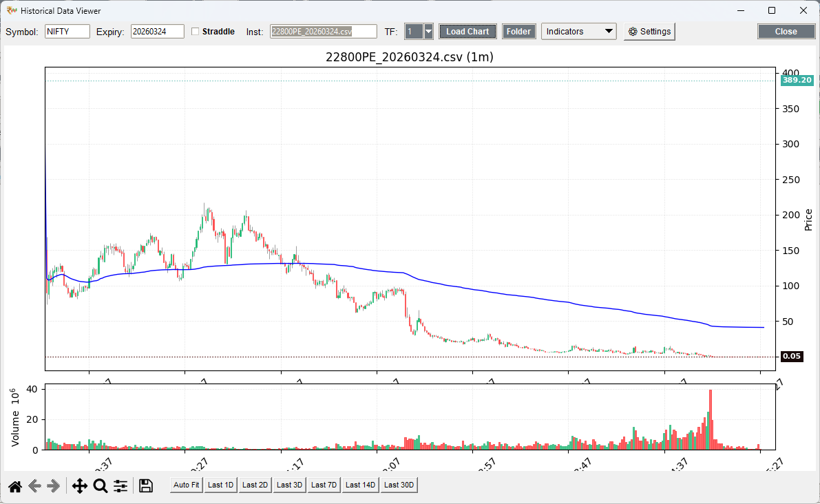The image size is (820, 504).
Task: Click the back arrow to previous view
Action: tap(34, 486)
